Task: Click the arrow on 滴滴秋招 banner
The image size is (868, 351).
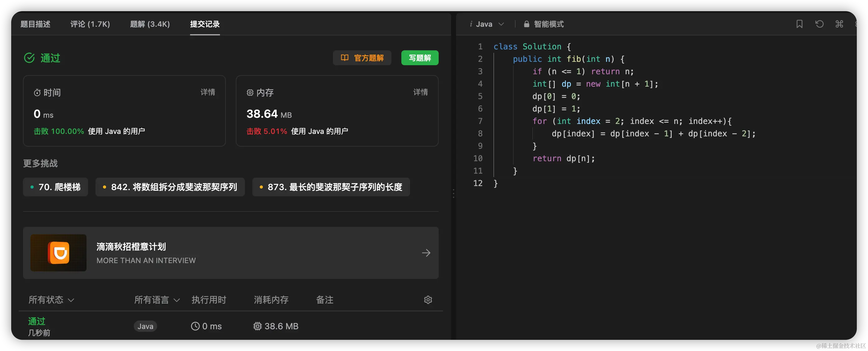Action: pyautogui.click(x=426, y=253)
